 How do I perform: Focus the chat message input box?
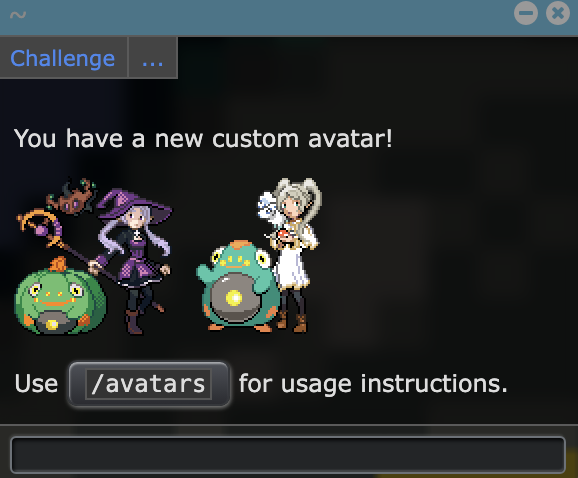(x=288, y=455)
